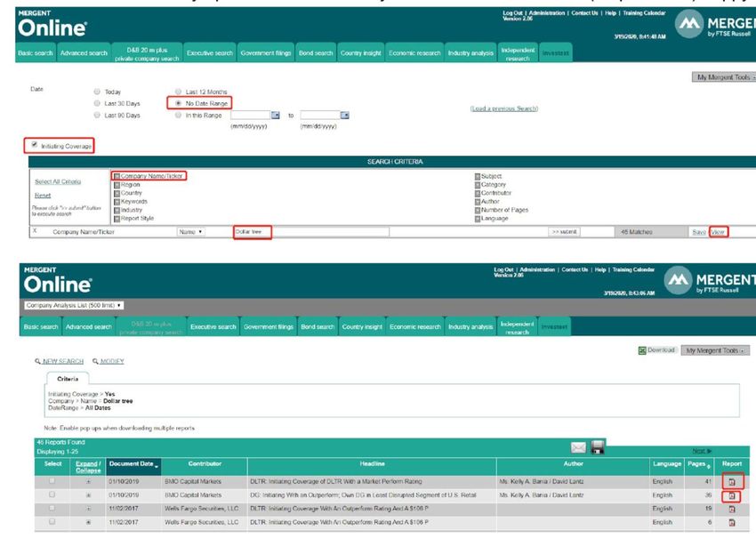Click the company name field containing 'Dollar tree'
Screen dimensions: 756x538
(x=311, y=232)
